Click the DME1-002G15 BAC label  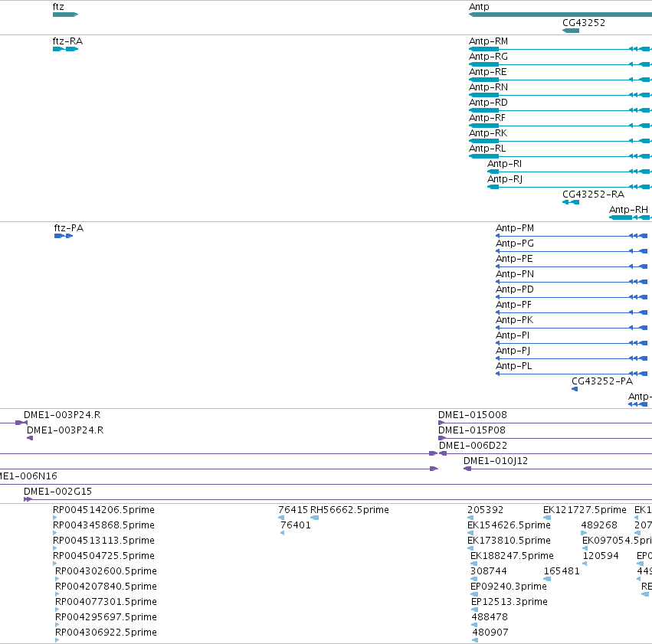[57, 492]
